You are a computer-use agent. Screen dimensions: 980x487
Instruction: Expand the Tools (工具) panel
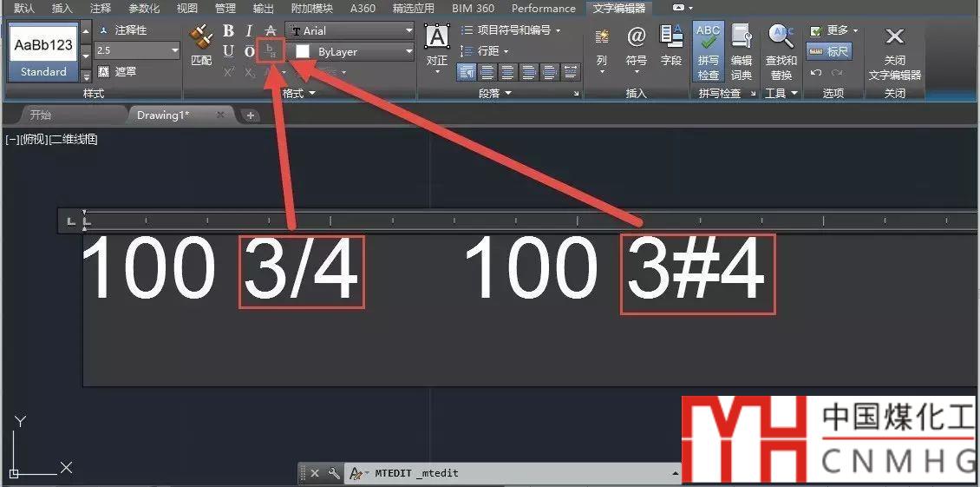pyautogui.click(x=782, y=93)
